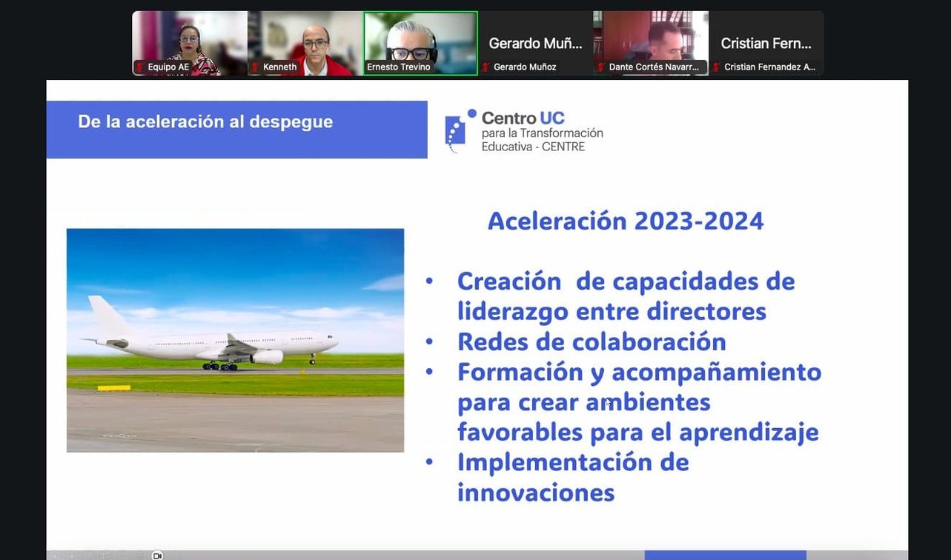The width and height of the screenshot is (951, 560).
Task: Click the muted microphone icon beside Kenneth
Action: pyautogui.click(x=254, y=67)
